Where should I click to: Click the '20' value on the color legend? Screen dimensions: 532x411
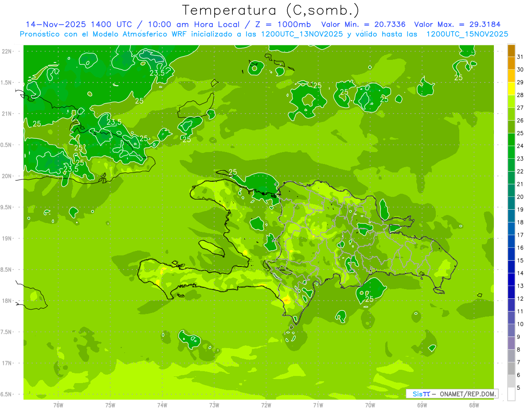(520, 196)
